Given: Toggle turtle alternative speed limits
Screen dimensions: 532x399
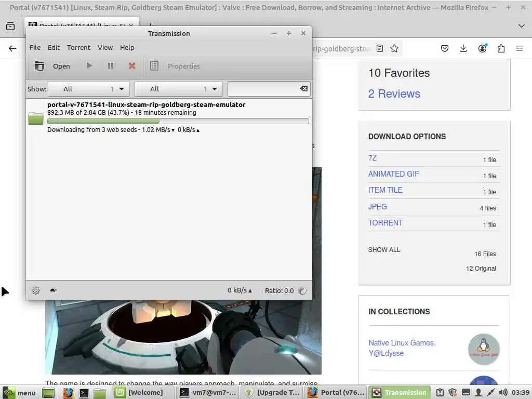Looking at the screenshot, I should [x=54, y=290].
